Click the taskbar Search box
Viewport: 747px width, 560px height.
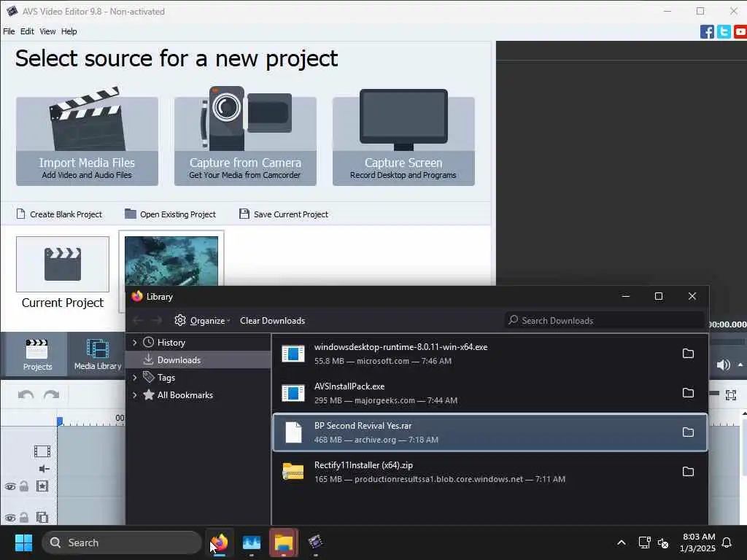(x=122, y=542)
